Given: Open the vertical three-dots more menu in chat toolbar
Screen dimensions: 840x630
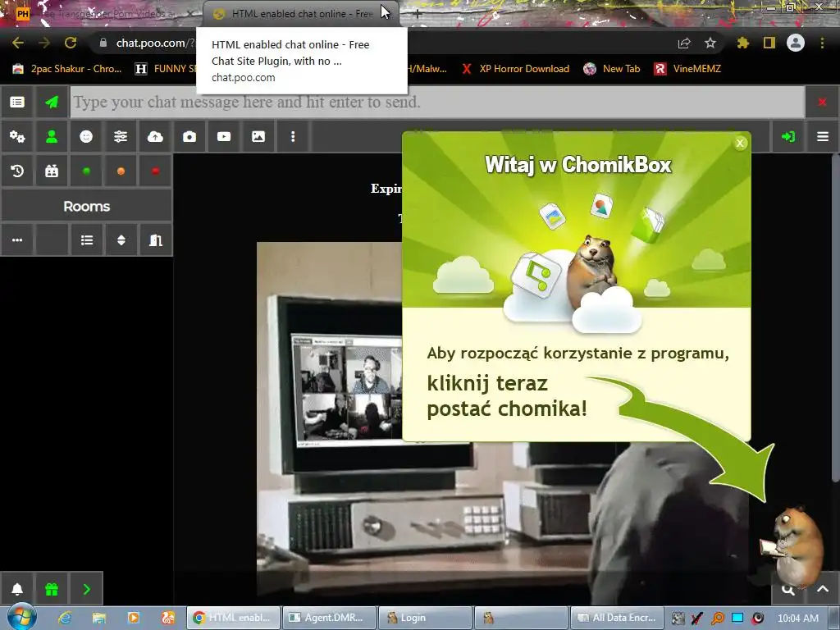Looking at the screenshot, I should pyautogui.click(x=293, y=137).
